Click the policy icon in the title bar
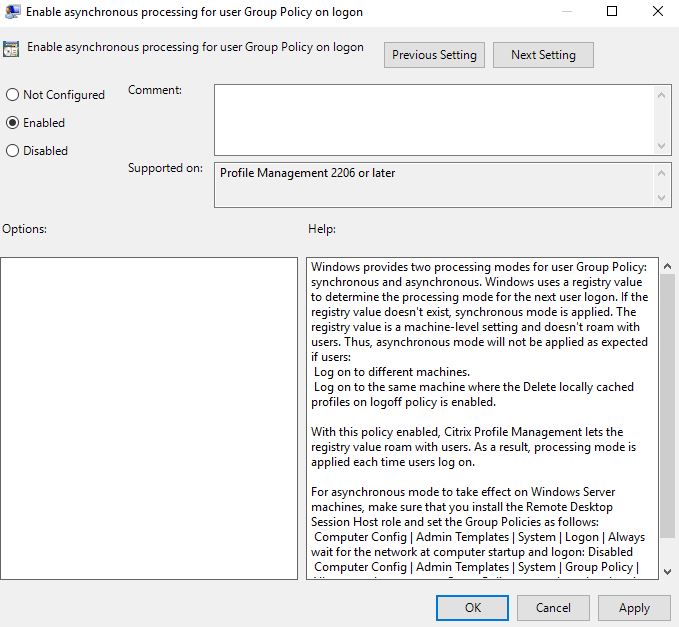This screenshot has width=679, height=627. 13,12
